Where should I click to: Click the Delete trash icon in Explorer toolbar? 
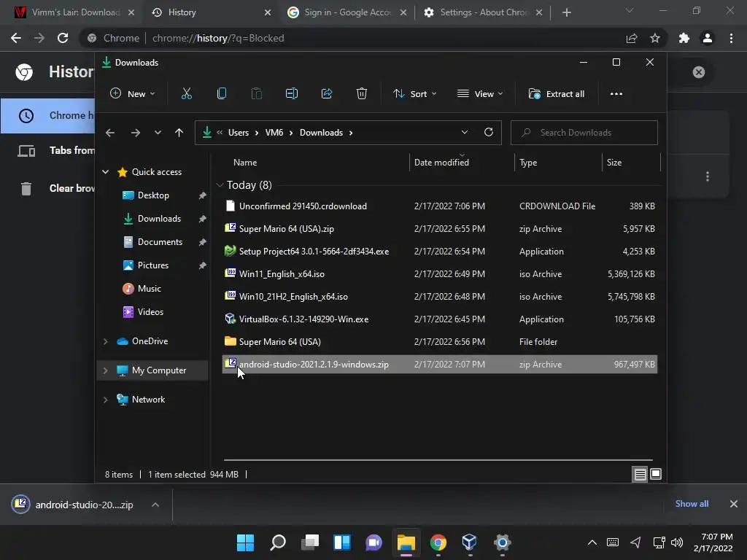click(x=362, y=94)
